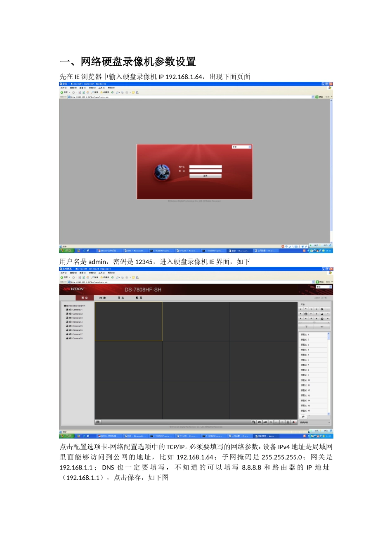Click the 转到 Go button in the login window

click(319, 97)
